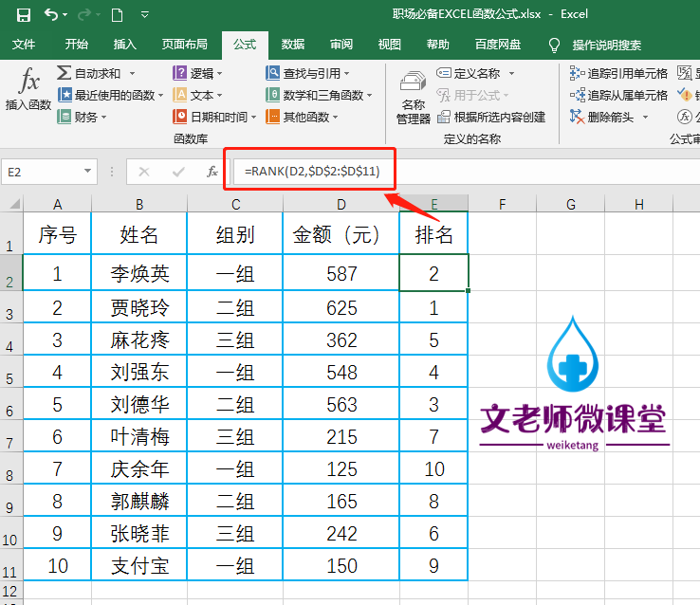Open the 文件 tab

(24, 45)
